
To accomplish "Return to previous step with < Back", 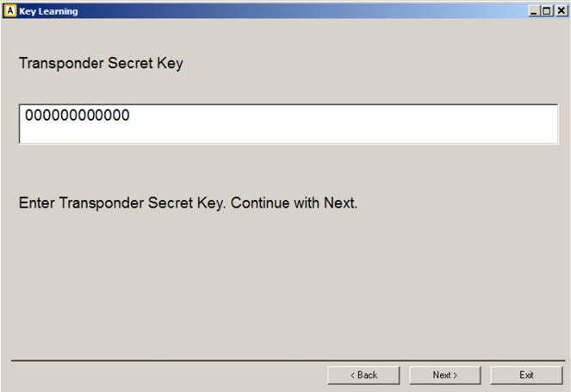I will pyautogui.click(x=363, y=376).
